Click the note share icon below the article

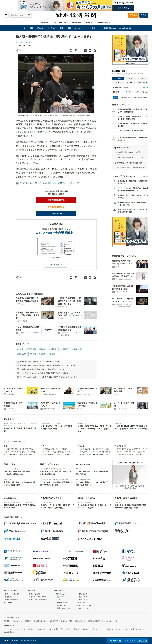point(80,277)
